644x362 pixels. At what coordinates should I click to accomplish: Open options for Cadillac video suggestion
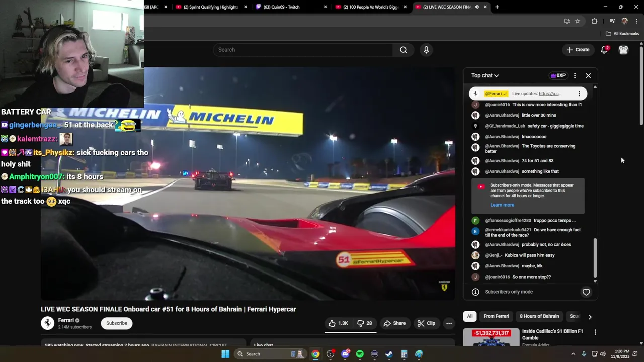pyautogui.click(x=595, y=332)
